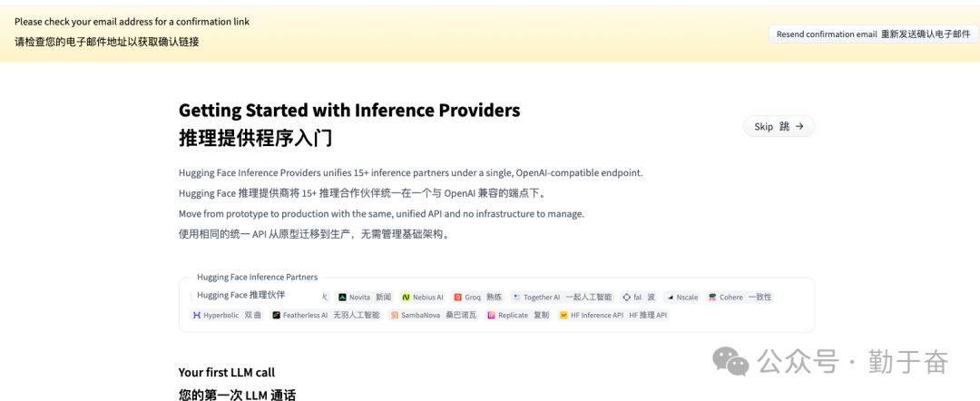
Task: Click the Hyperbolic logo icon
Action: 197,316
